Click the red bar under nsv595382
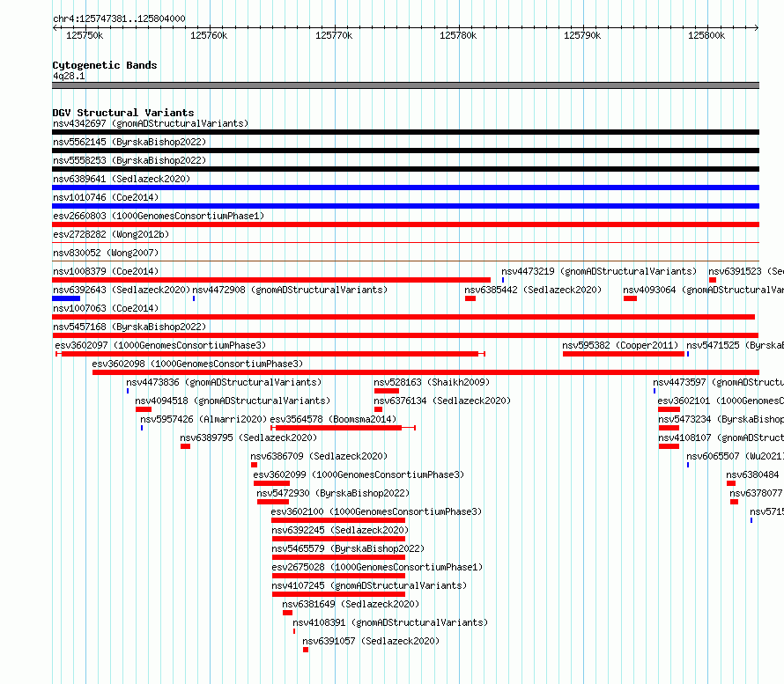The image size is (784, 684). (624, 354)
